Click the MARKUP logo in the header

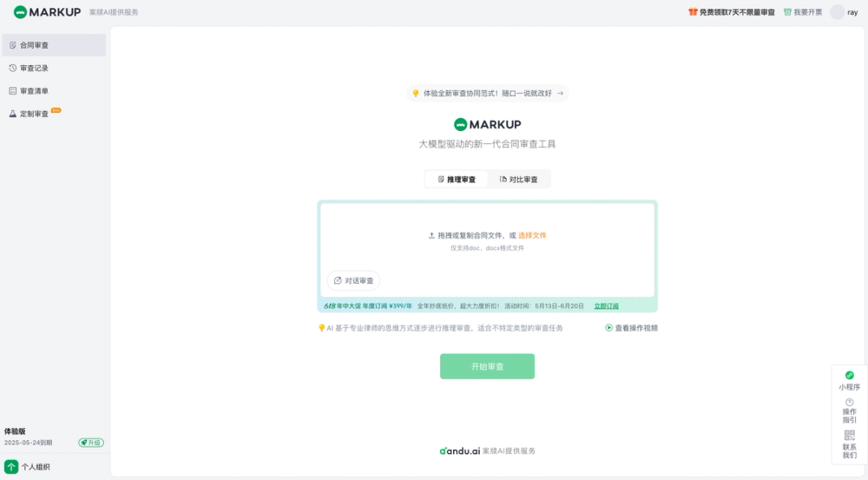tap(47, 12)
